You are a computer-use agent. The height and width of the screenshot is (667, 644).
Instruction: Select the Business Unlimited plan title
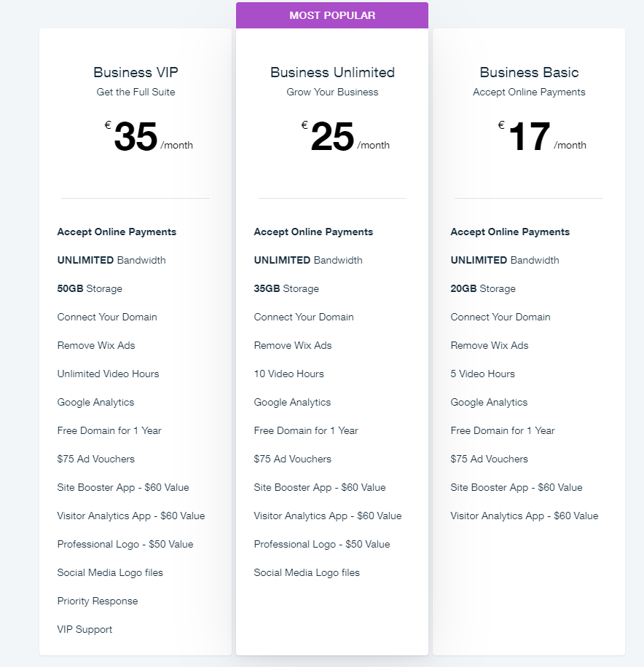[332, 72]
